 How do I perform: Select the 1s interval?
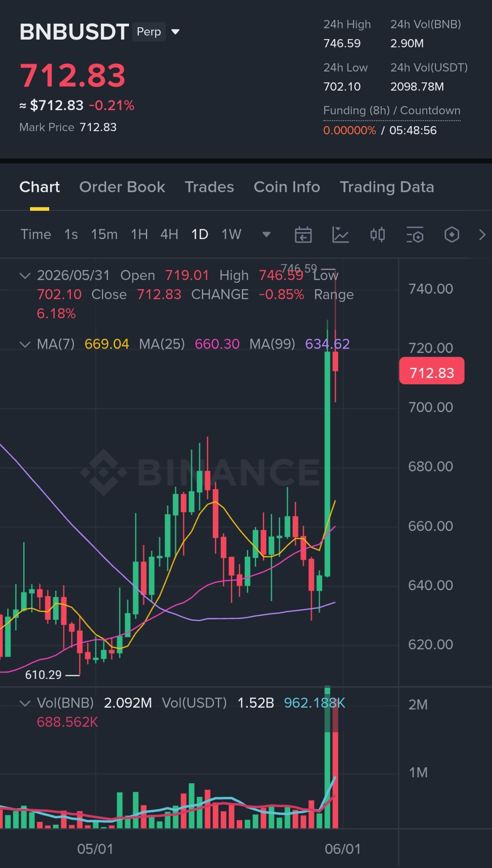click(x=71, y=235)
